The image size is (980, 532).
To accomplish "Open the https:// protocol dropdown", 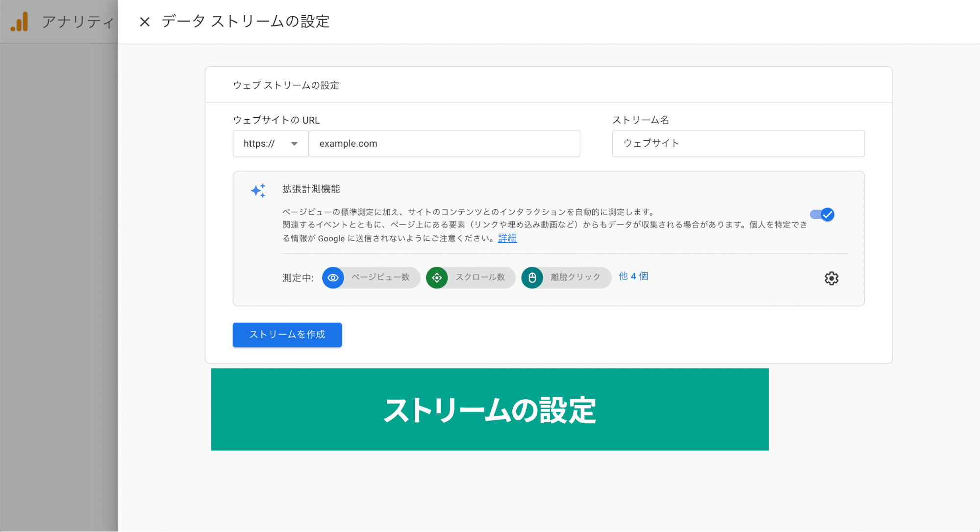I will (271, 144).
